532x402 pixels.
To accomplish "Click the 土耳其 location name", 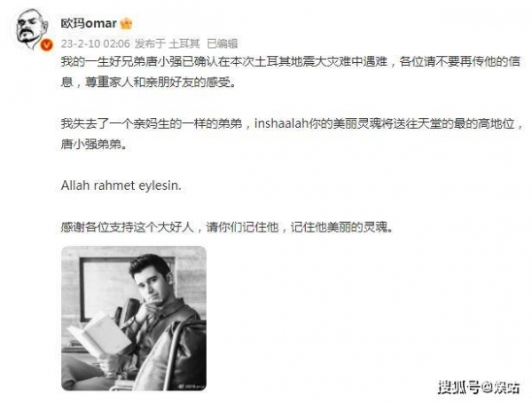I will 184,43.
